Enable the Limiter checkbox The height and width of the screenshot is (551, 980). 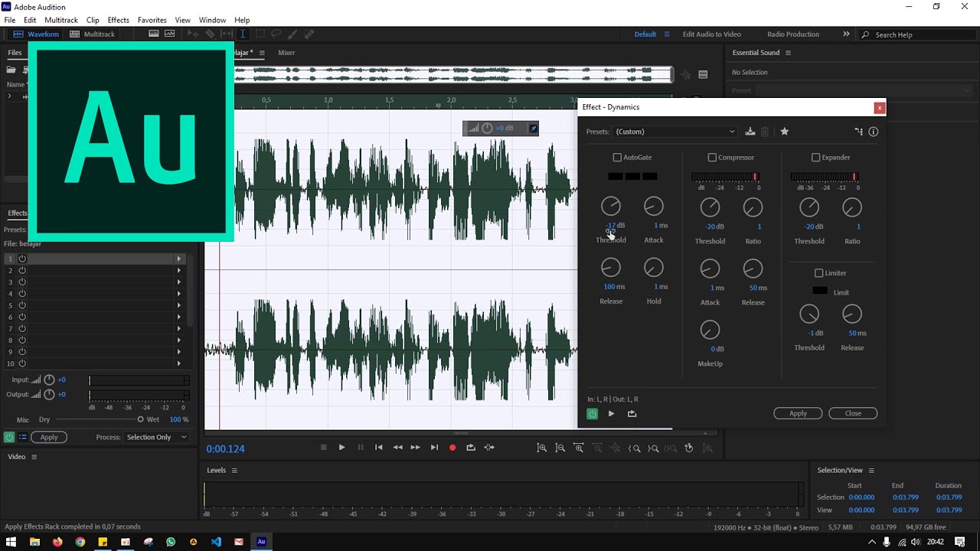pyautogui.click(x=818, y=273)
